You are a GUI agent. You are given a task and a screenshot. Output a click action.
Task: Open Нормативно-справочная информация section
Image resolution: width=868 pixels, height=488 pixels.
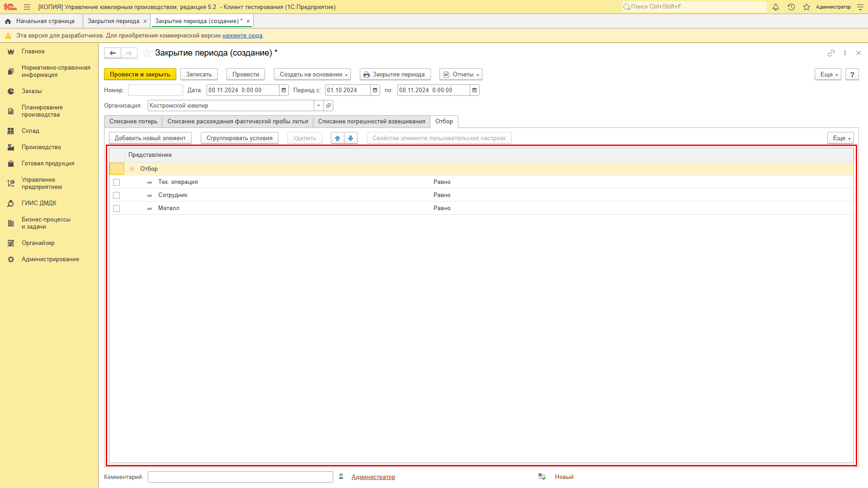pos(49,71)
